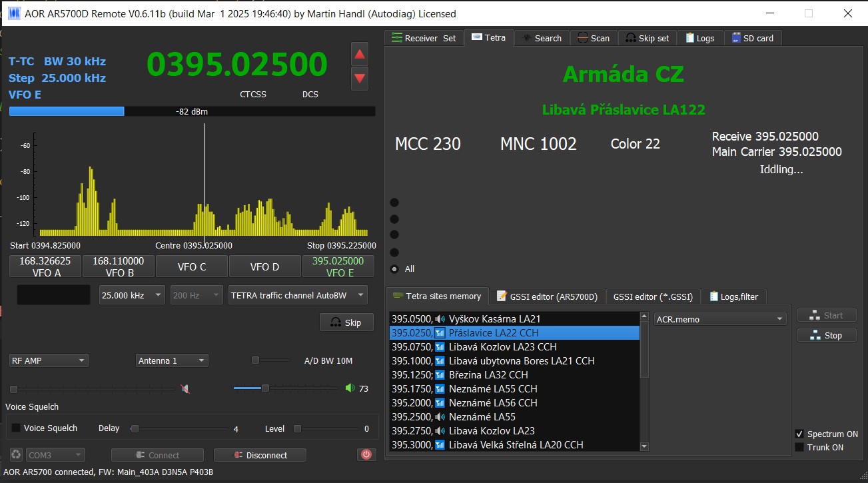This screenshot has width=868, height=483.
Task: Click signal icon on Neznámé LA56 CCH row
Action: (440, 402)
